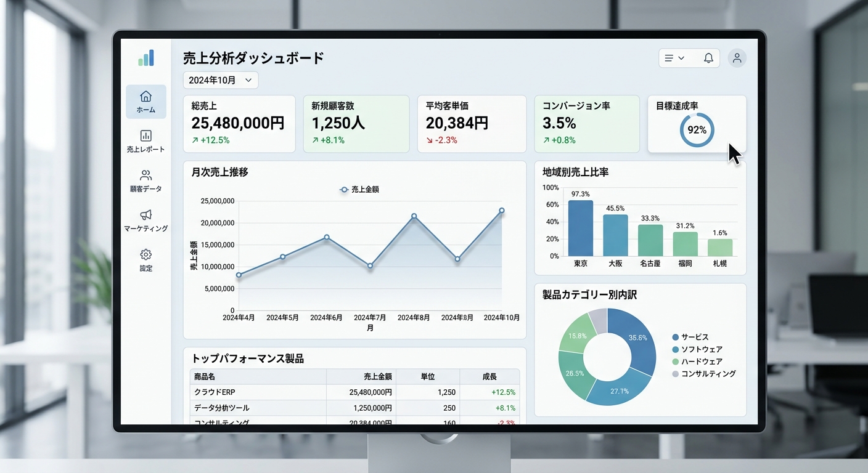The height and width of the screenshot is (473, 868).
Task: Toggle the 売上金額 legend on the line chart
Action: coord(359,190)
